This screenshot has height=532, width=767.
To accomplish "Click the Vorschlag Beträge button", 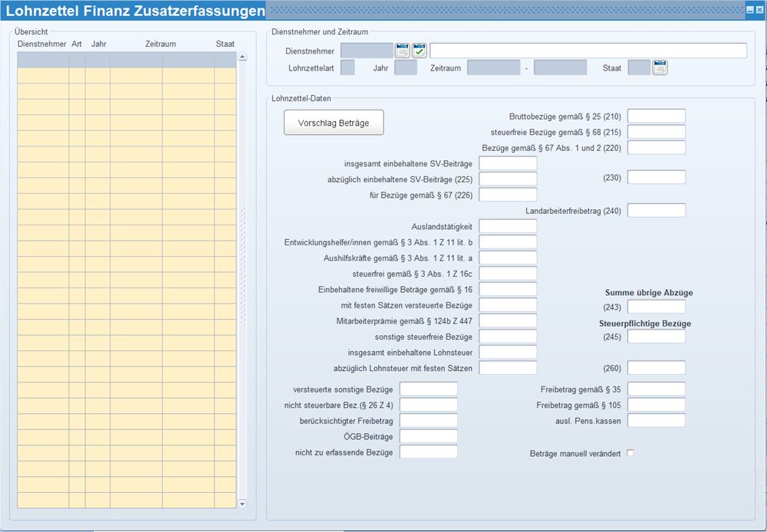I will tap(334, 123).
